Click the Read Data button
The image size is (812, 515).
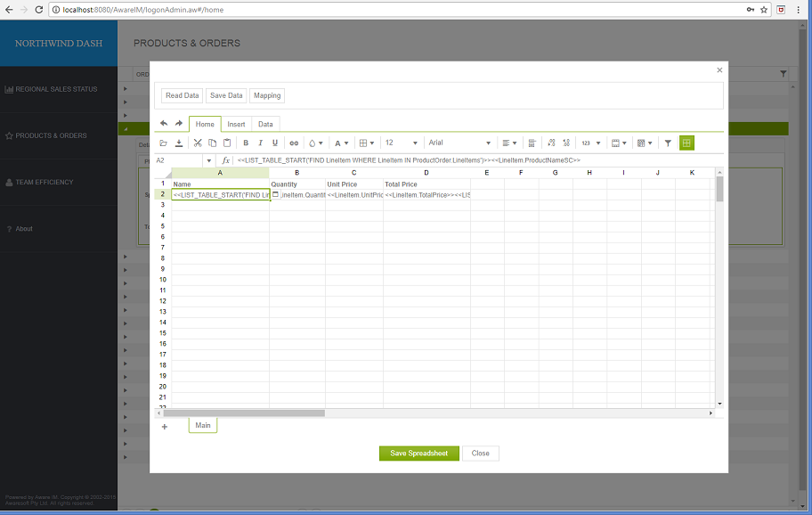[182, 95]
